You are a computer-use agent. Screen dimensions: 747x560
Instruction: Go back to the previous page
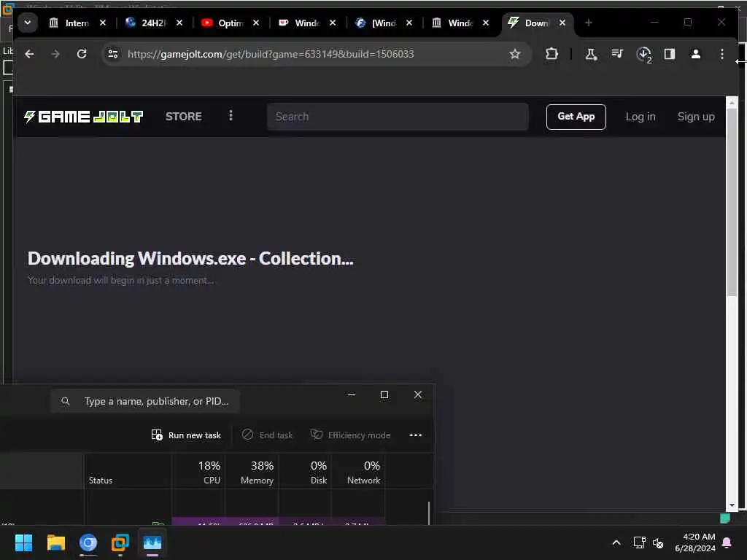(x=29, y=54)
